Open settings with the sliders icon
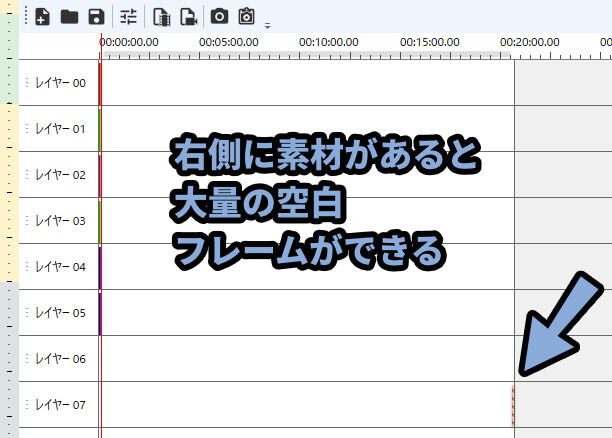612x438 pixels. click(x=128, y=17)
